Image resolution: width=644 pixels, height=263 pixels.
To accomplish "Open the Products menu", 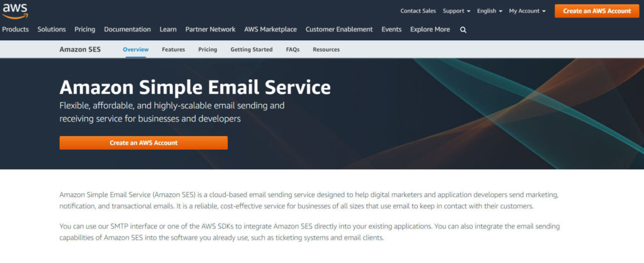I will [x=15, y=29].
